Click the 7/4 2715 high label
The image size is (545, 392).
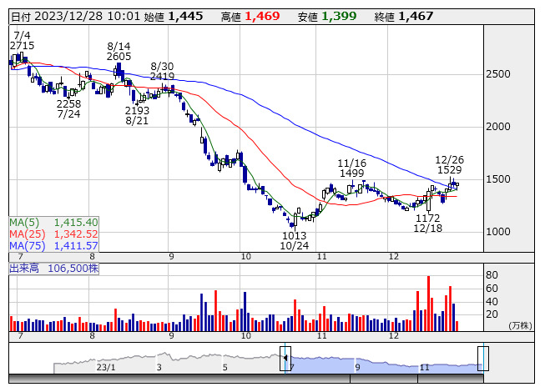pyautogui.click(x=23, y=40)
